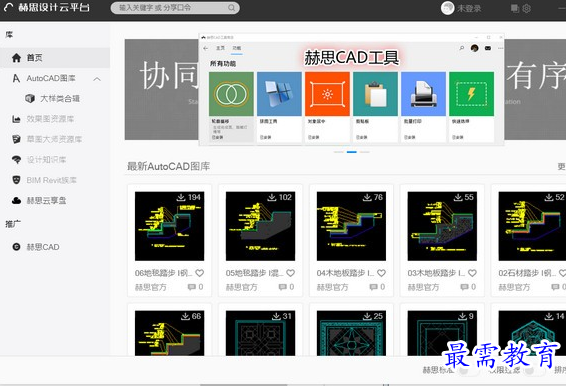
Task: Click 赫思官方 under the 06地毯踏步 card
Action: tap(151, 287)
